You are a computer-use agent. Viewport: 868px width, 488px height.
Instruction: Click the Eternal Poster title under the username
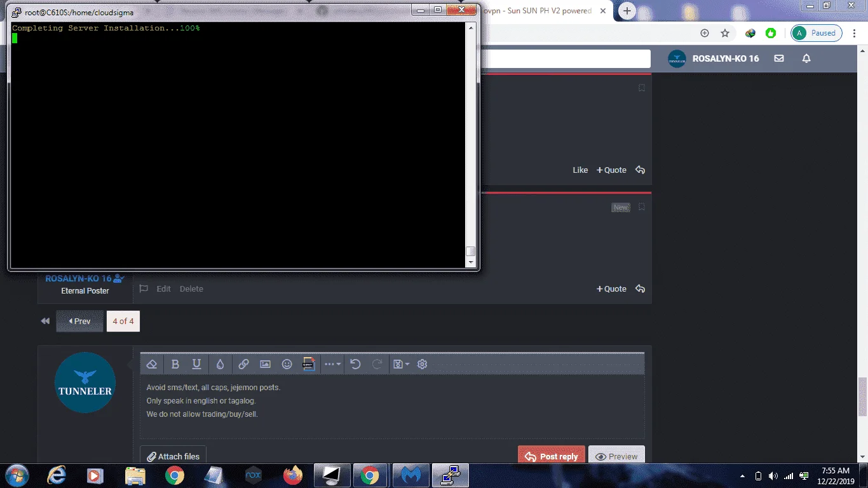coord(85,291)
